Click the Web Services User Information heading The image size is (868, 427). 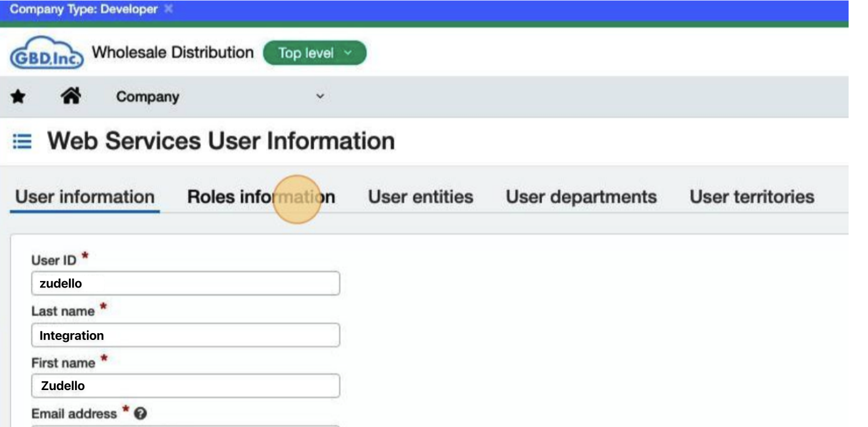pos(221,141)
